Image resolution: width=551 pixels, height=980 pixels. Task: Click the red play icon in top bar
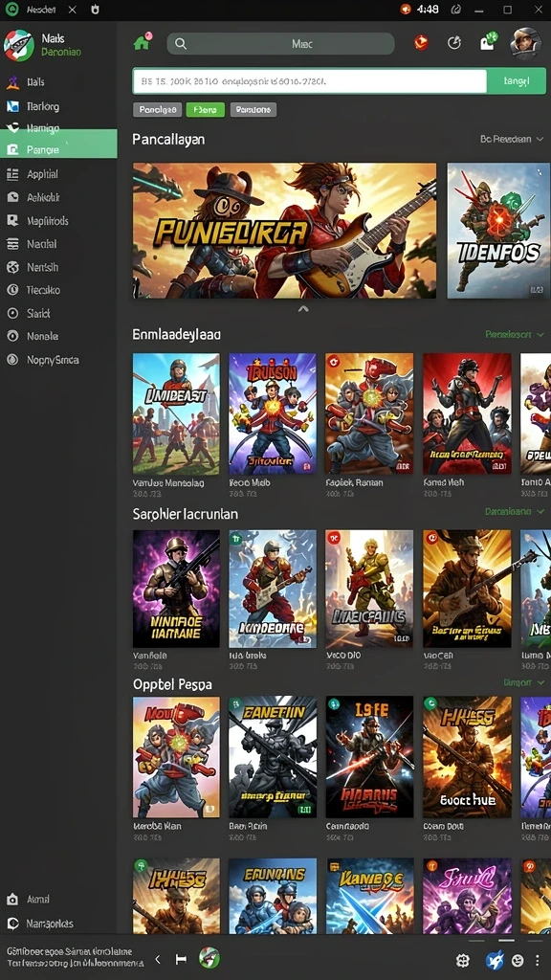coord(422,42)
